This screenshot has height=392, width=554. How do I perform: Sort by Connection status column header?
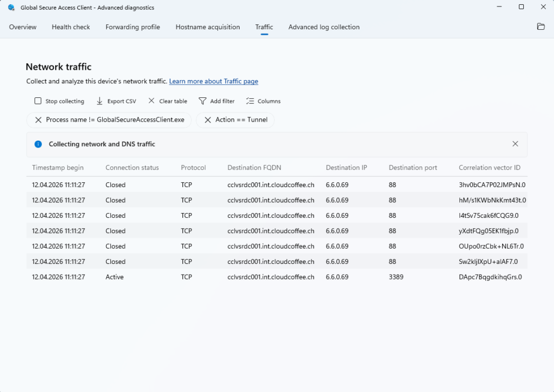click(132, 168)
